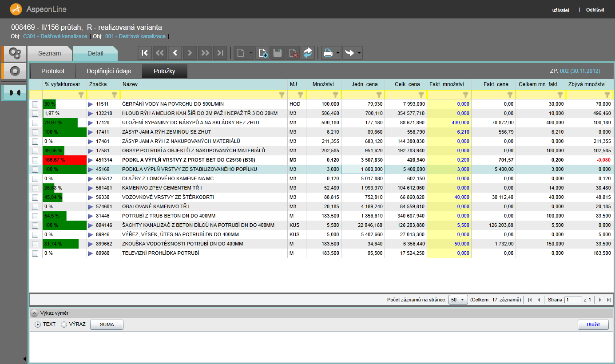Jump back several records
Viewport: 615px width, 364px height.
[x=160, y=53]
